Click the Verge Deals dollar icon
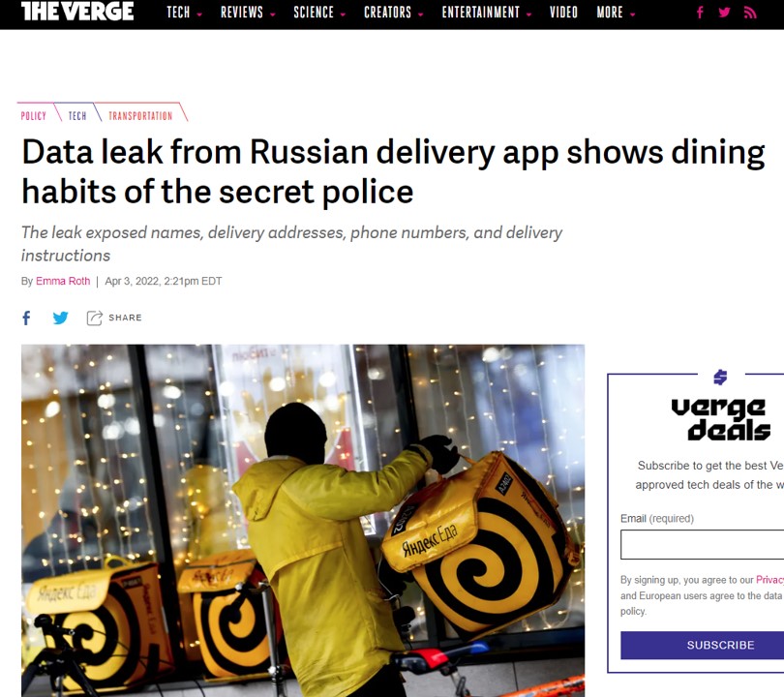784x697 pixels. (x=720, y=378)
